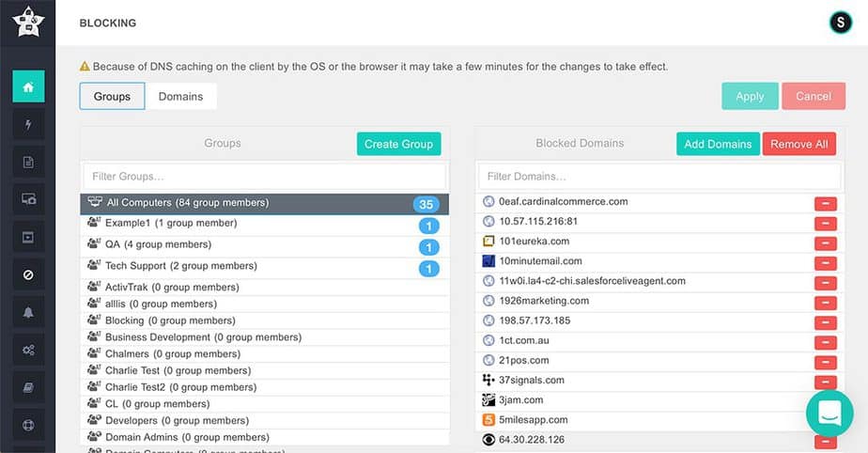
Task: Click the Filter Domains input field
Action: (658, 177)
